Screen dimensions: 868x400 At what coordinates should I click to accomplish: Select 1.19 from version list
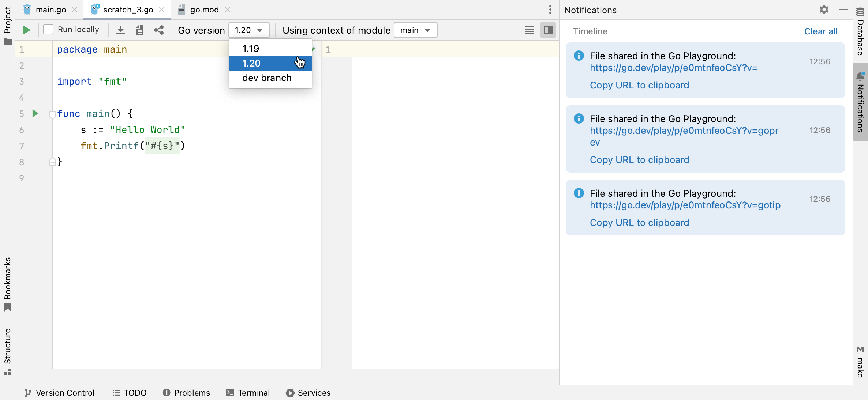(251, 49)
